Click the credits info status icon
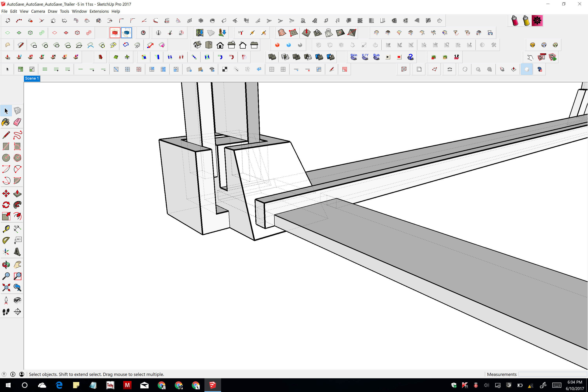The image size is (588, 392). pos(13,374)
